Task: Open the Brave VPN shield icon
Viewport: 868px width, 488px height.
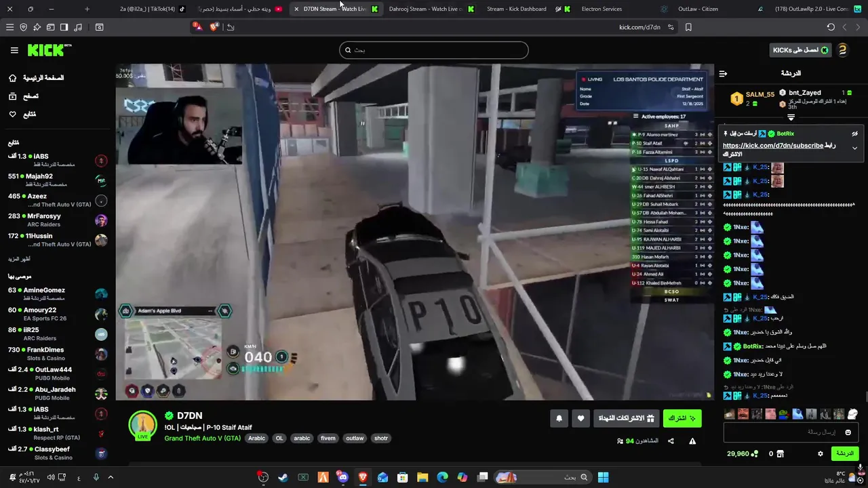Action: [x=23, y=27]
